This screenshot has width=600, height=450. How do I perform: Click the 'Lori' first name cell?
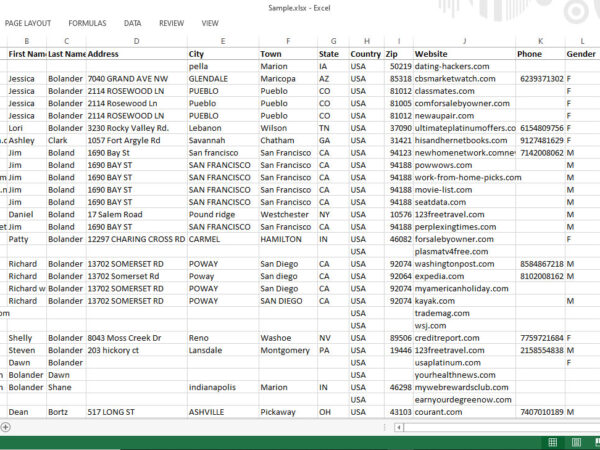[x=27, y=128]
